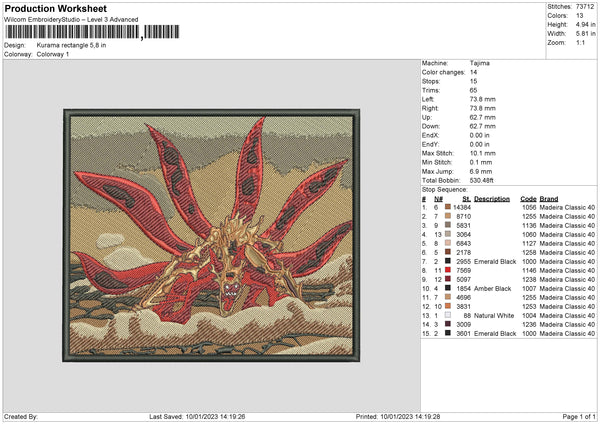Click the EndX value 0.00 in
Viewport: 600px width, 424px height.
click(x=479, y=135)
